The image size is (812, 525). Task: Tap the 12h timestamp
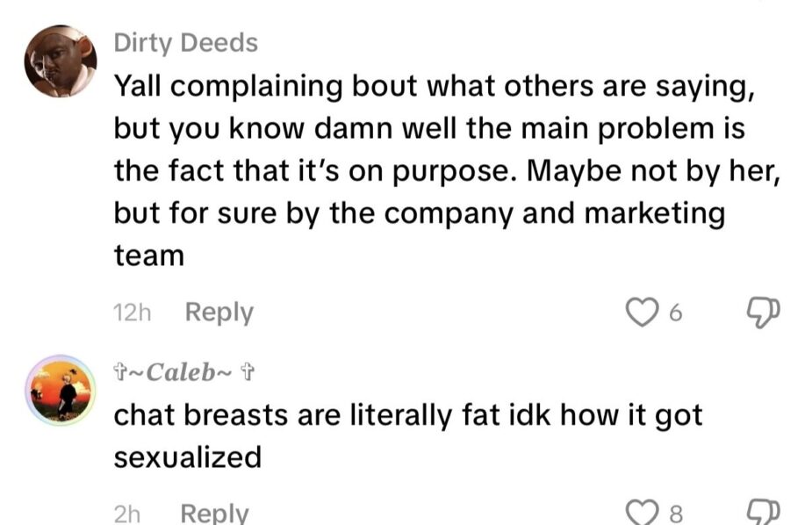132,313
